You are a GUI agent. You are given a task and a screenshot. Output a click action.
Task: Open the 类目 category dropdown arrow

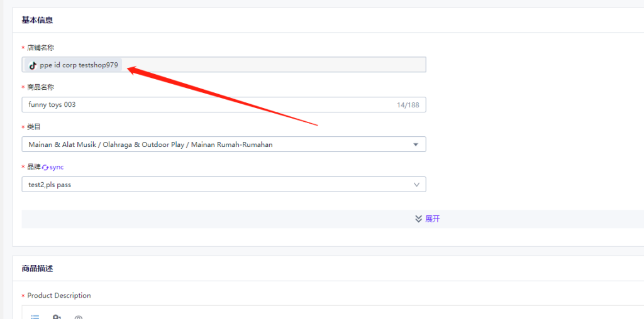[x=416, y=144]
